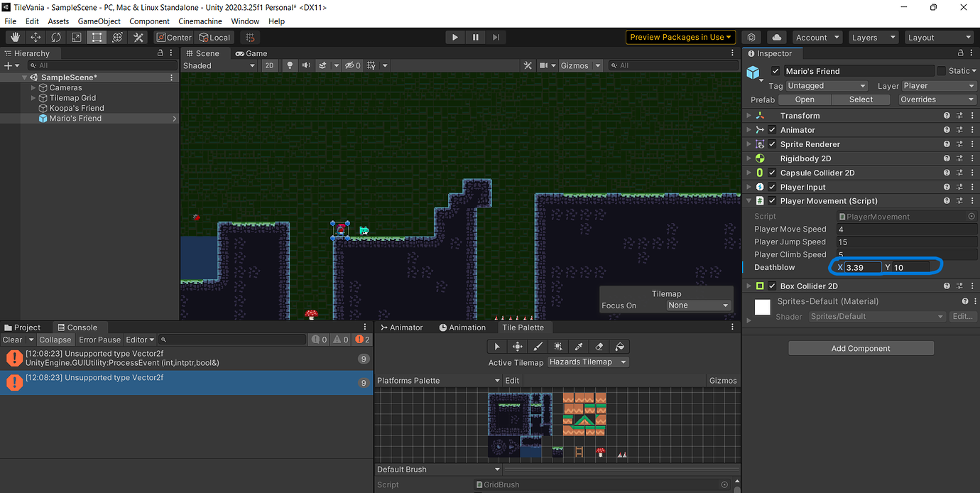Toggle 2D mode in the Scene view
Viewport: 980px width, 493px height.
tap(270, 65)
